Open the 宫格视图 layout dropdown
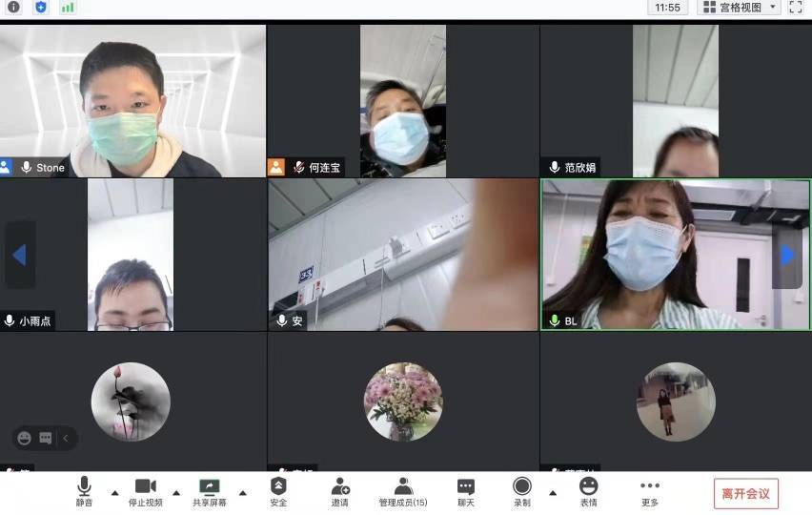The height and width of the screenshot is (515, 812). (x=739, y=8)
